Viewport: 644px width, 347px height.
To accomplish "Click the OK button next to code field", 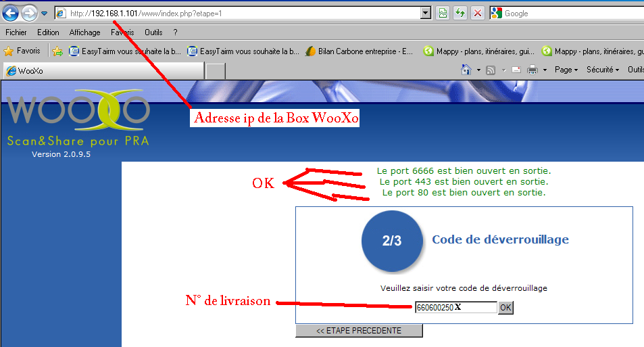I will coord(505,307).
